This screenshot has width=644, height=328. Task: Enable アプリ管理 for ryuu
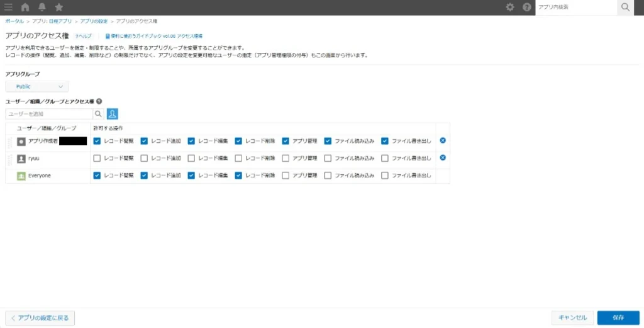[x=286, y=158]
